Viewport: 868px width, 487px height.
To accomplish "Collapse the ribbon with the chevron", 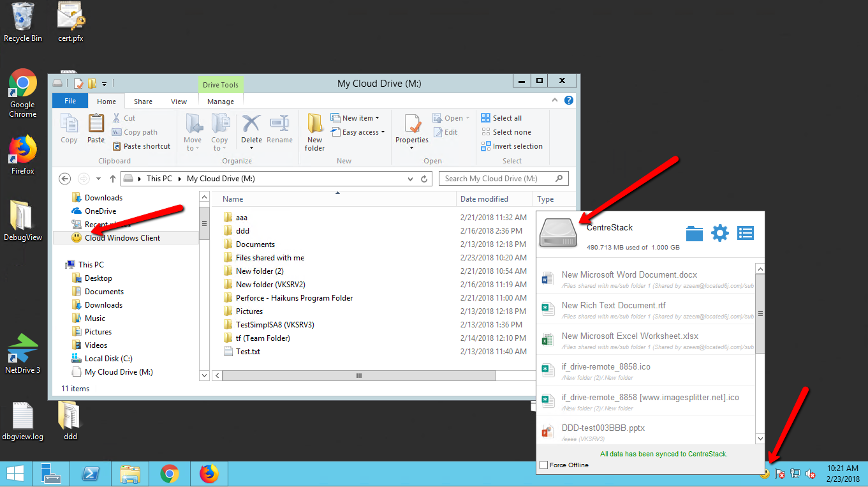I will [x=554, y=101].
